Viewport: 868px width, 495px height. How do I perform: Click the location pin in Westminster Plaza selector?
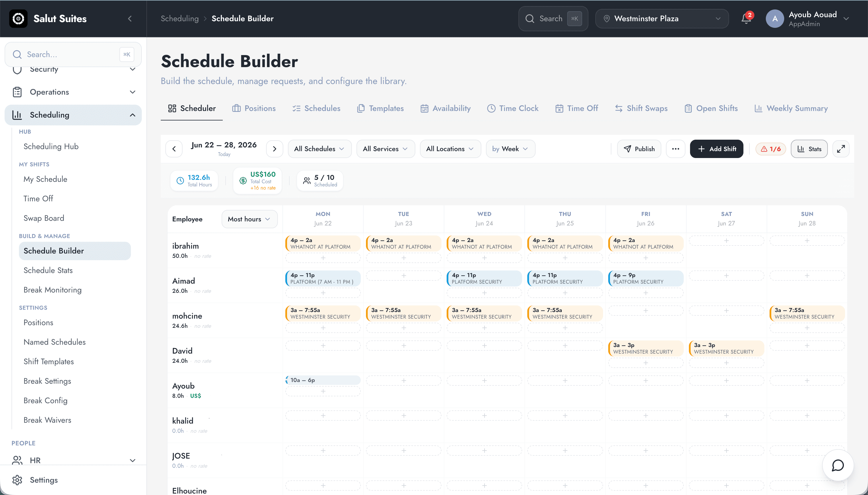click(x=606, y=19)
